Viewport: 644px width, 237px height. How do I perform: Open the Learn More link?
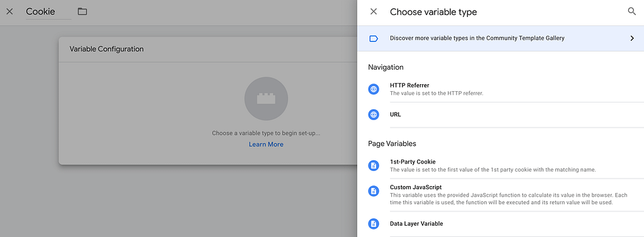pos(266,144)
